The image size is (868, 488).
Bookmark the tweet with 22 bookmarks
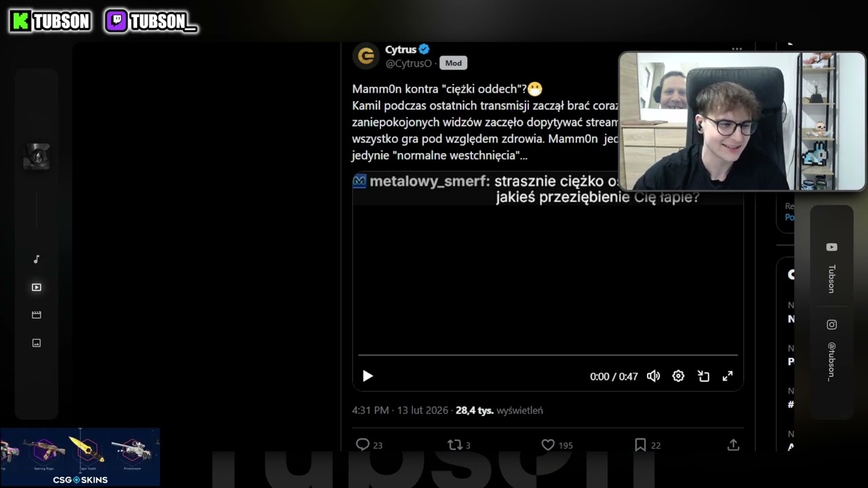pos(640,445)
